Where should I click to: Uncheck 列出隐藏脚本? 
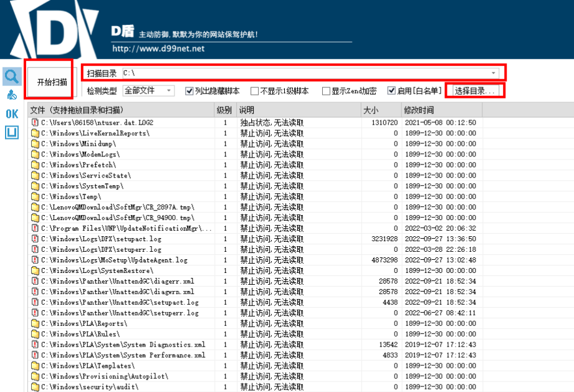(x=188, y=90)
